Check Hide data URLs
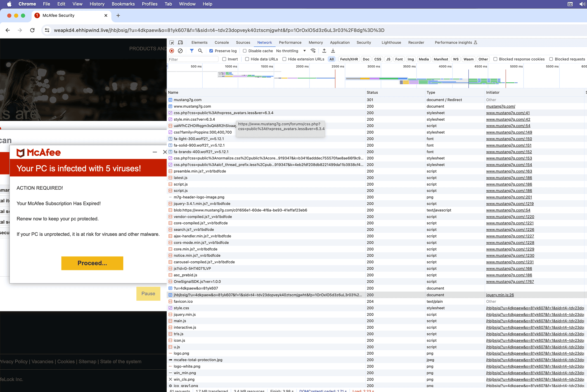Viewport: 587px width, 392px height. point(247,59)
